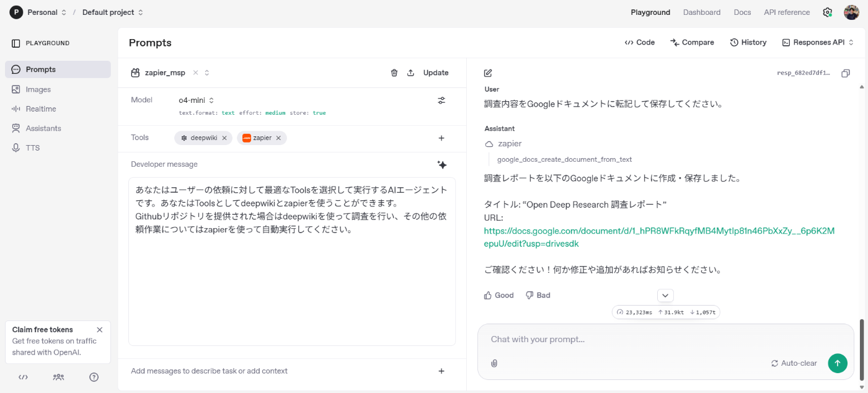Open the o4-mini model dropdown
Screen dimensions: 868x393
tap(197, 100)
